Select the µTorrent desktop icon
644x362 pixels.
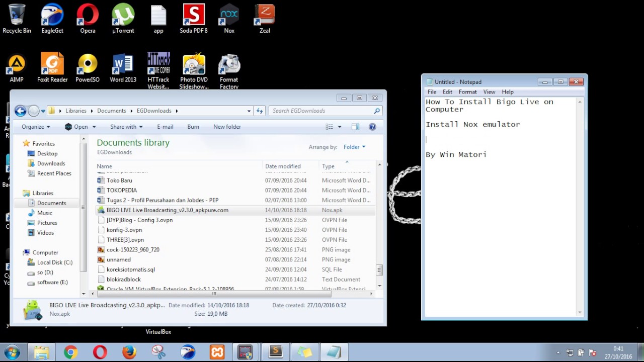tap(123, 19)
